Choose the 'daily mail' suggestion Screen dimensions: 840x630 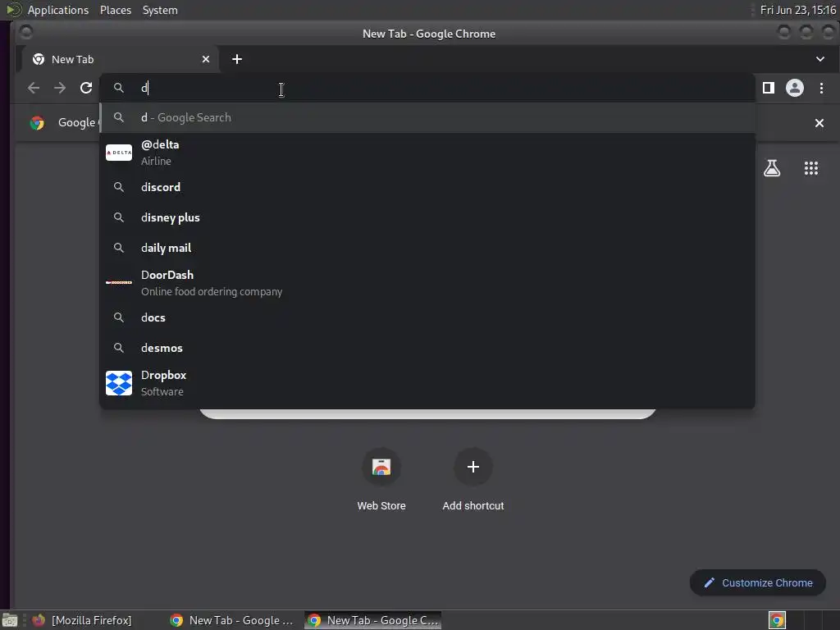(427, 248)
